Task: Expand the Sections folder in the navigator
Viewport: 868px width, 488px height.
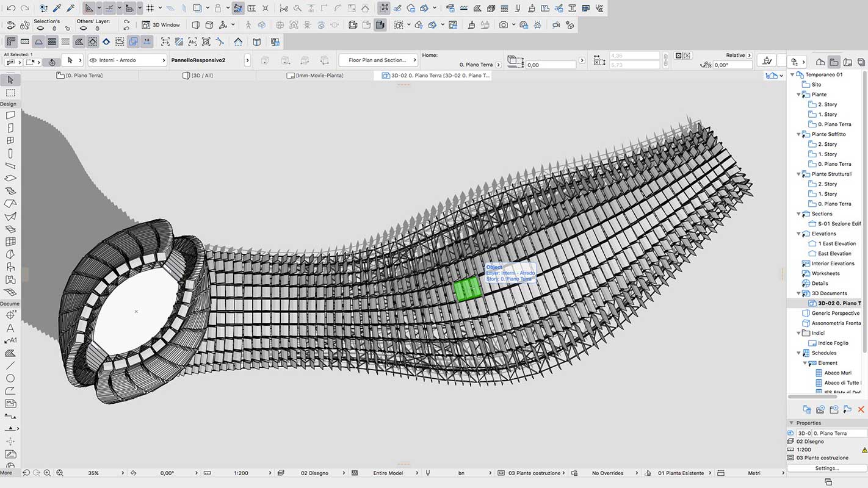Action: [x=799, y=213]
